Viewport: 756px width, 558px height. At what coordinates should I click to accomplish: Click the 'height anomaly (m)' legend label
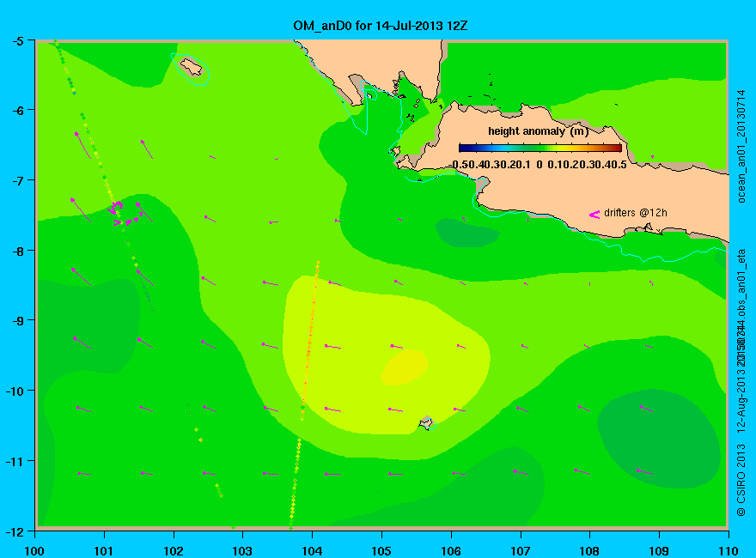point(538,131)
